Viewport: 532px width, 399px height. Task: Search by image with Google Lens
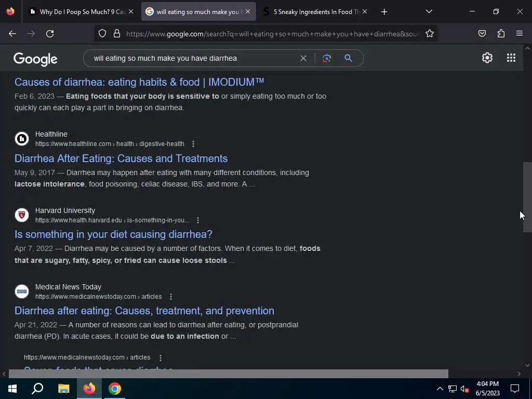(327, 58)
